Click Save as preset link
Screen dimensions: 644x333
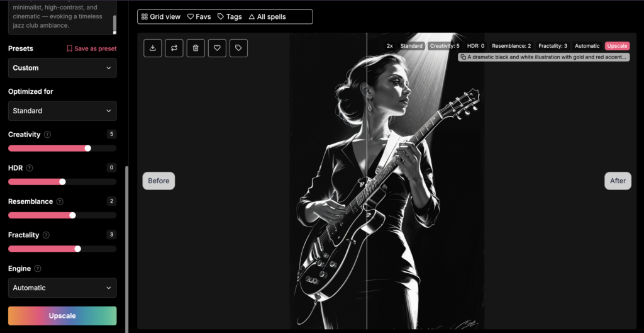pos(91,48)
